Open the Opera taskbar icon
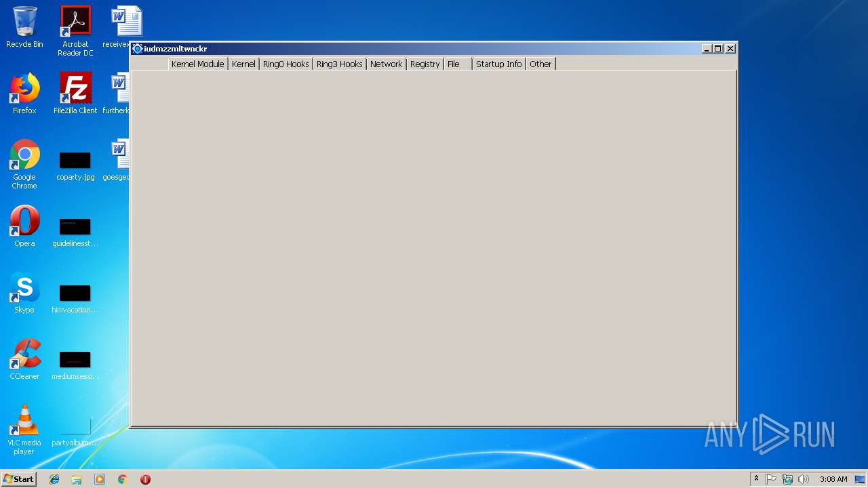868x488 pixels. (x=145, y=479)
